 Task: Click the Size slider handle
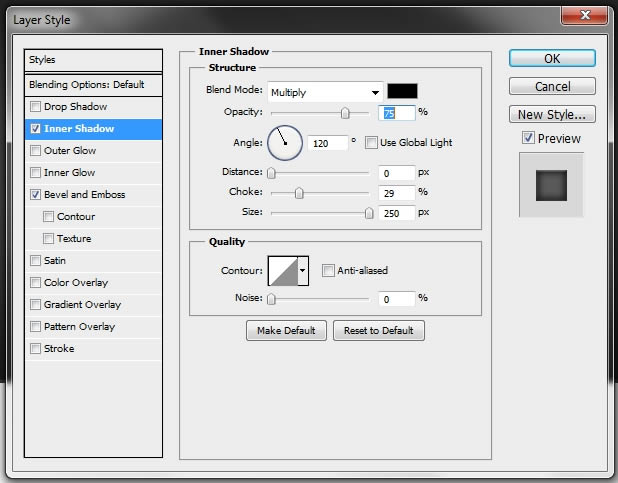tap(369, 213)
